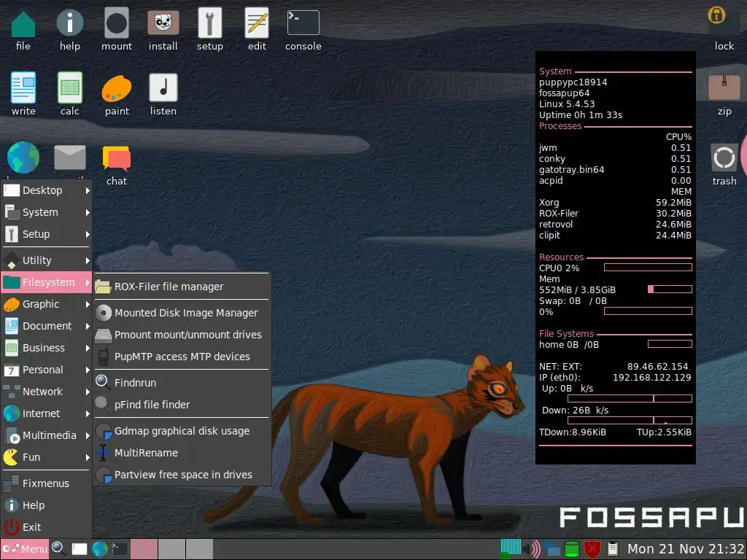Viewport: 747px width, 560px height.
Task: Click the network monitors tray icon
Action: (551, 550)
